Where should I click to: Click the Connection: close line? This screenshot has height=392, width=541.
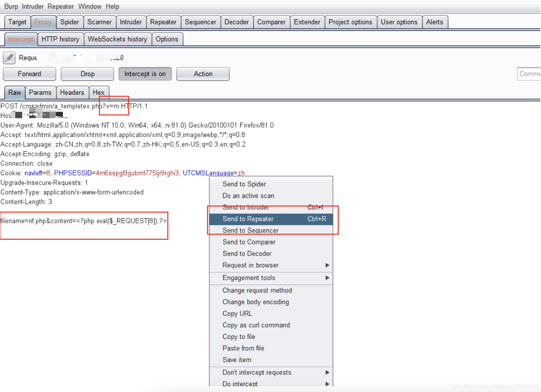26,164
